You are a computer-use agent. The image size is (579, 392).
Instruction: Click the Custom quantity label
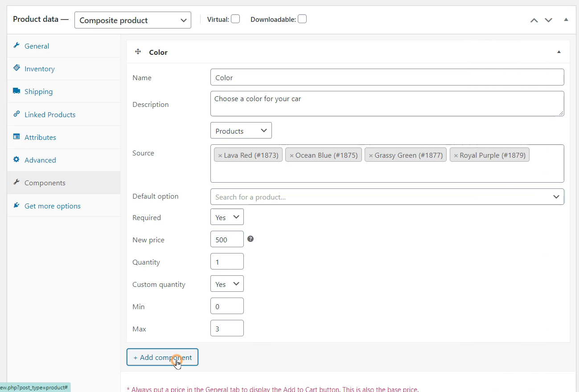coord(159,284)
